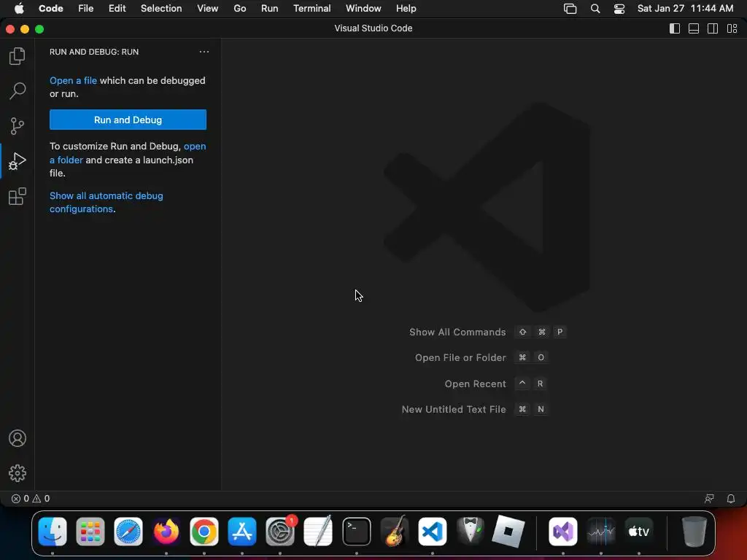747x560 pixels.
Task: Open Apple TV from the Dock
Action: pos(639,531)
